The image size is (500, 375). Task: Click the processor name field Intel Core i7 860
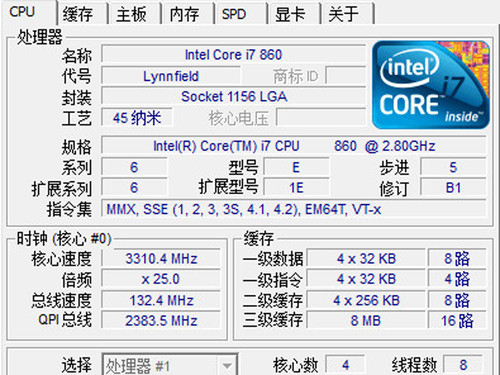pyautogui.click(x=233, y=54)
